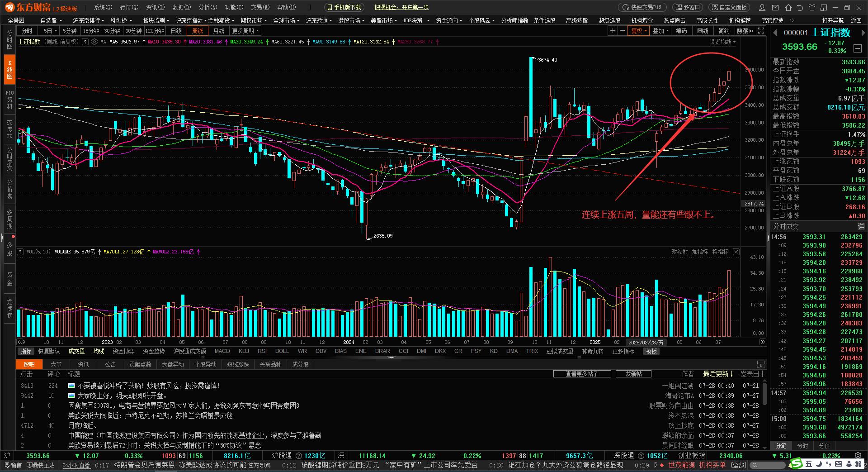Switch to the 公告 news tab
This screenshot has width=868, height=472.
coord(110,364)
